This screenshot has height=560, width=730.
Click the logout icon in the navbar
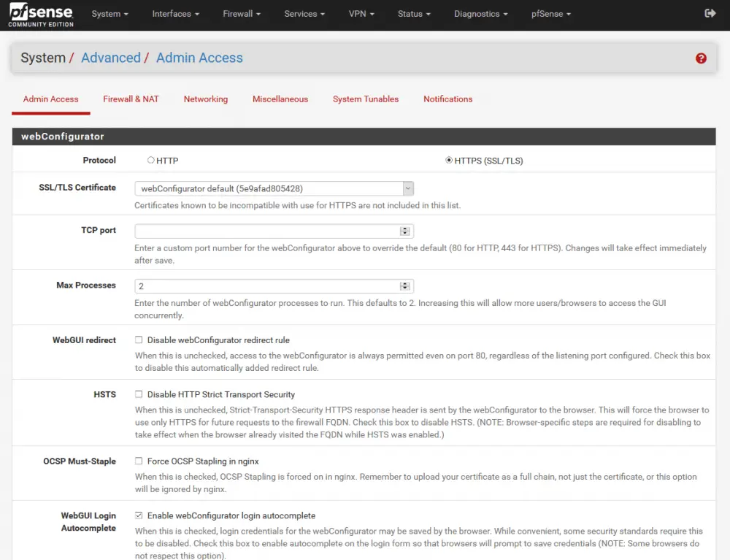pyautogui.click(x=710, y=13)
